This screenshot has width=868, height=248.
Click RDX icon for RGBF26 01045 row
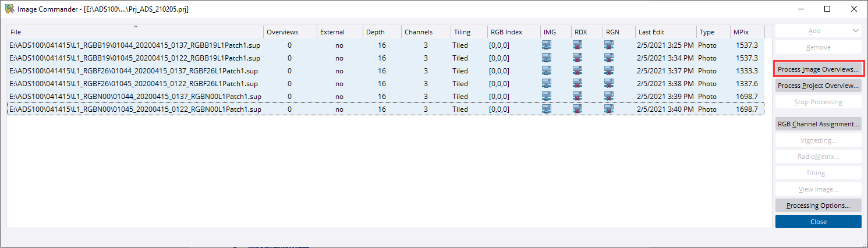(x=578, y=84)
